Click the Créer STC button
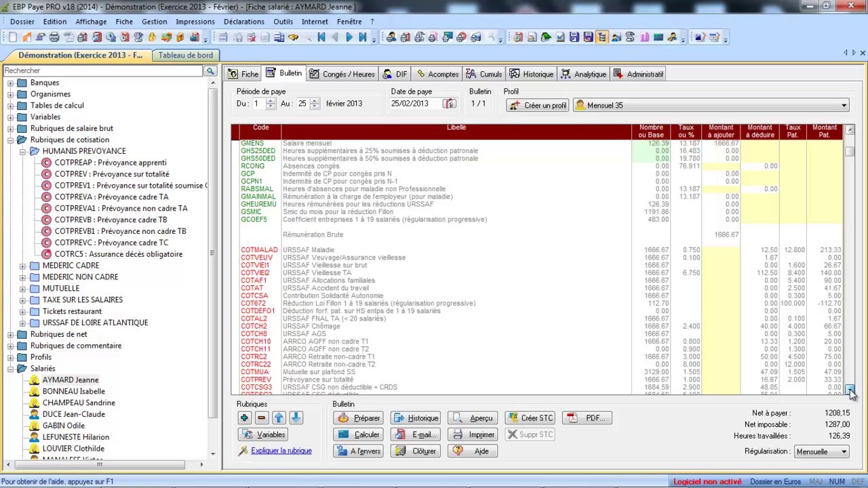 (x=530, y=418)
